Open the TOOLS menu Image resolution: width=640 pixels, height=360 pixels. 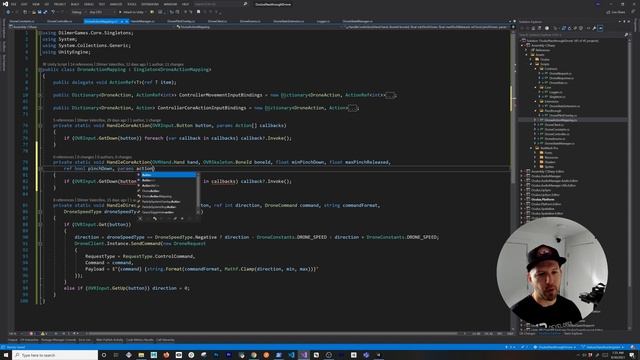tap(132, 4)
